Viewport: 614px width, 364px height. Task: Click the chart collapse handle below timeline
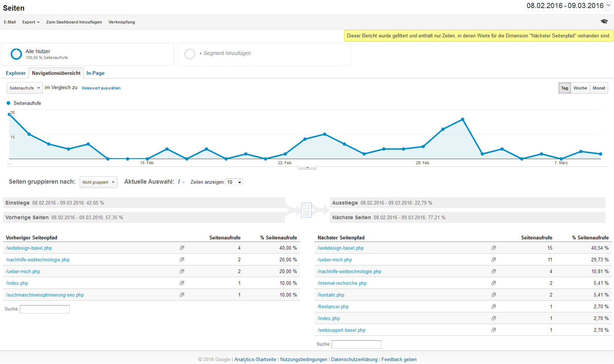pyautogui.click(x=307, y=168)
